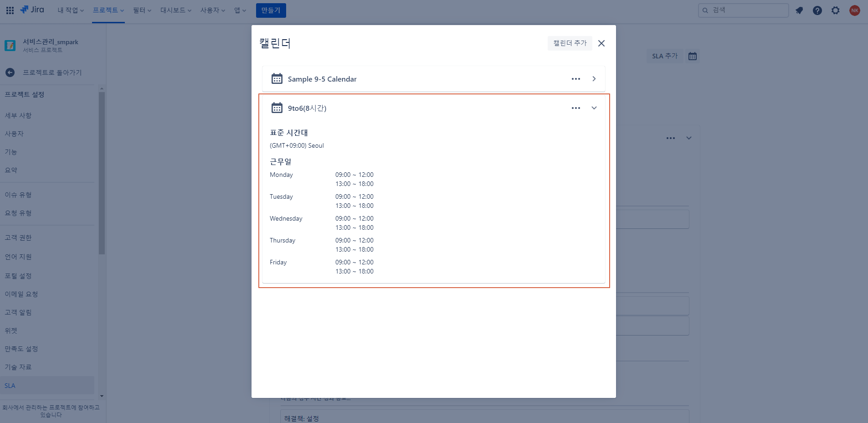868x423 pixels.
Task: Open the app switcher grid icon
Action: tap(10, 10)
